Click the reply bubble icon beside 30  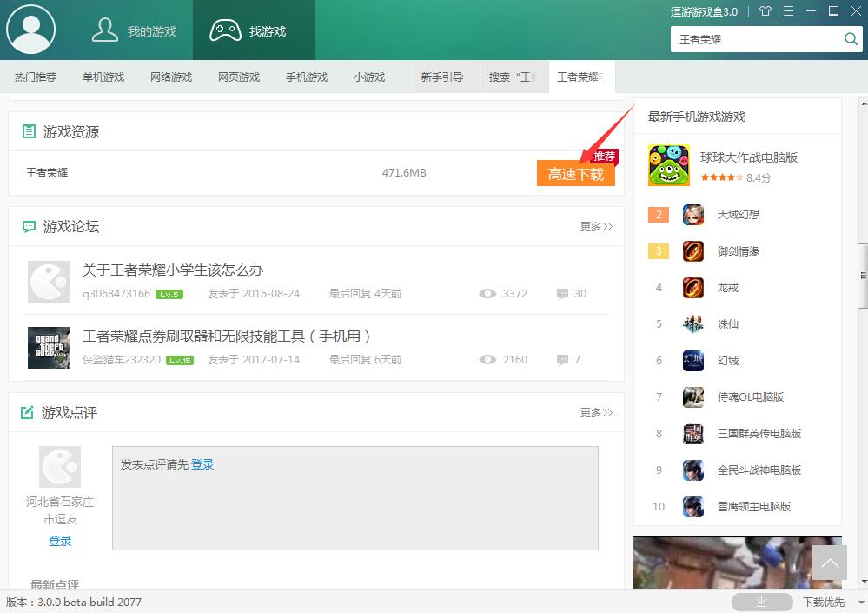(x=562, y=294)
